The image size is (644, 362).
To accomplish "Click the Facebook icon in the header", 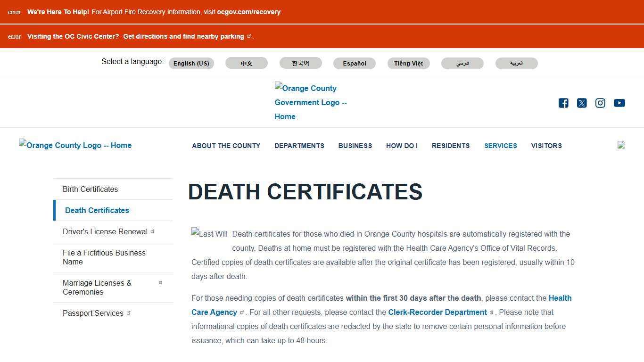I will pos(563,103).
